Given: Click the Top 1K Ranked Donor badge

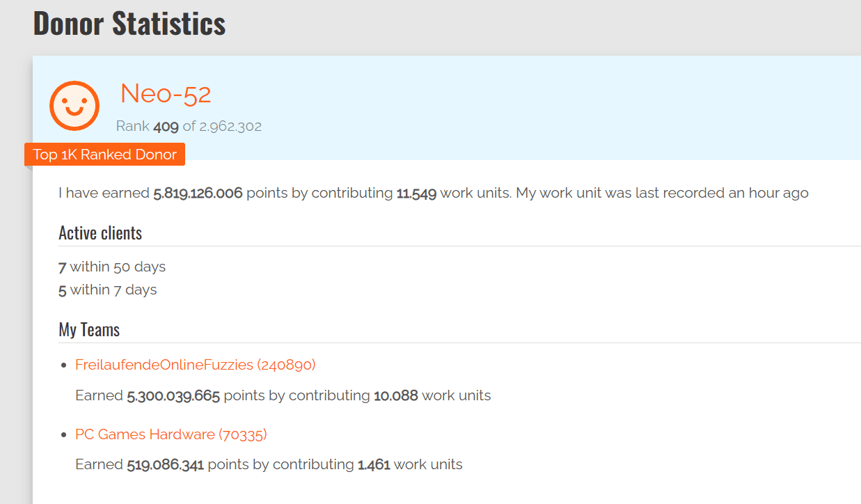Looking at the screenshot, I should [x=105, y=155].
